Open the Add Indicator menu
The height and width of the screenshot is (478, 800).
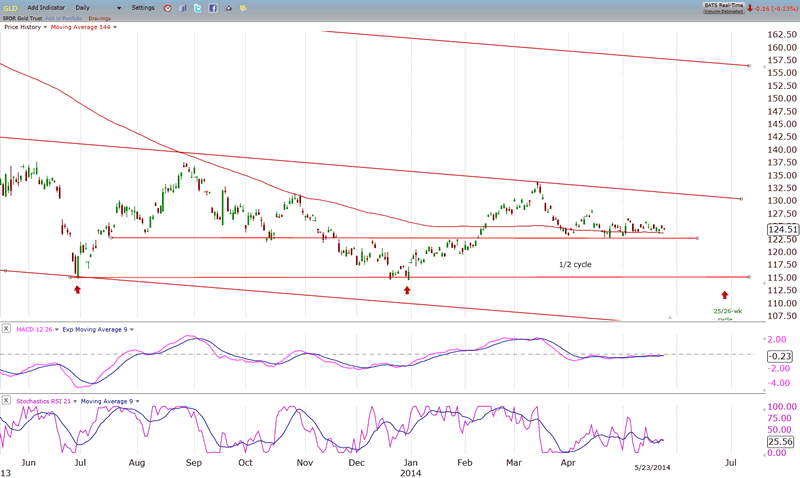(x=47, y=8)
